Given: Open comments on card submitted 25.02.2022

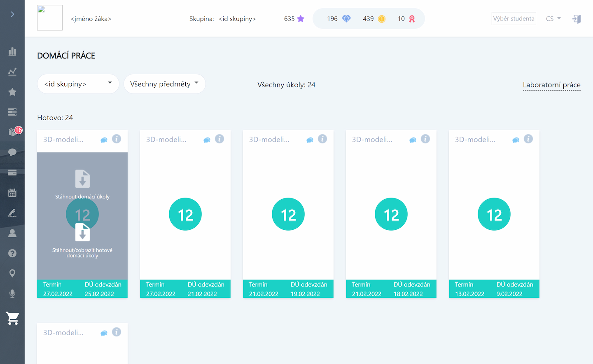Looking at the screenshot, I should (x=104, y=140).
